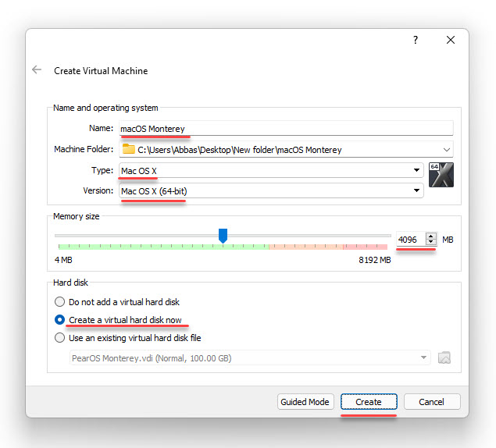Click the Create button
This screenshot has width=496, height=448.
(369, 401)
